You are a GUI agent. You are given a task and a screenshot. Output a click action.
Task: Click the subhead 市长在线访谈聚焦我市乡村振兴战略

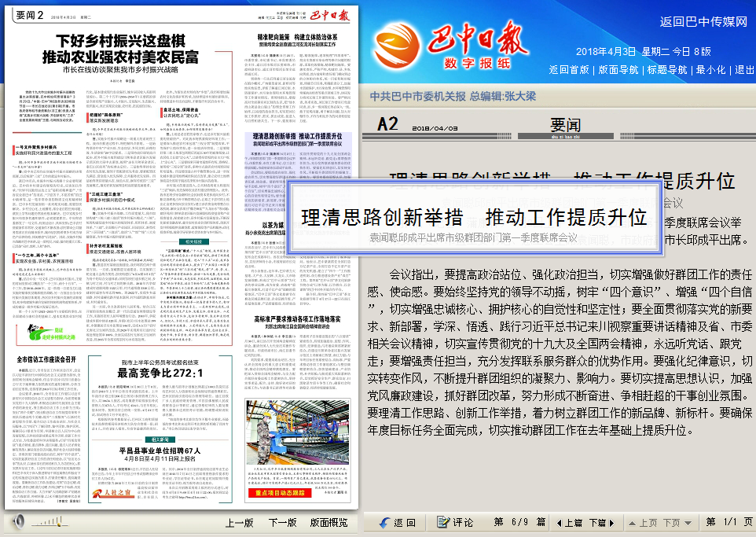[120, 70]
